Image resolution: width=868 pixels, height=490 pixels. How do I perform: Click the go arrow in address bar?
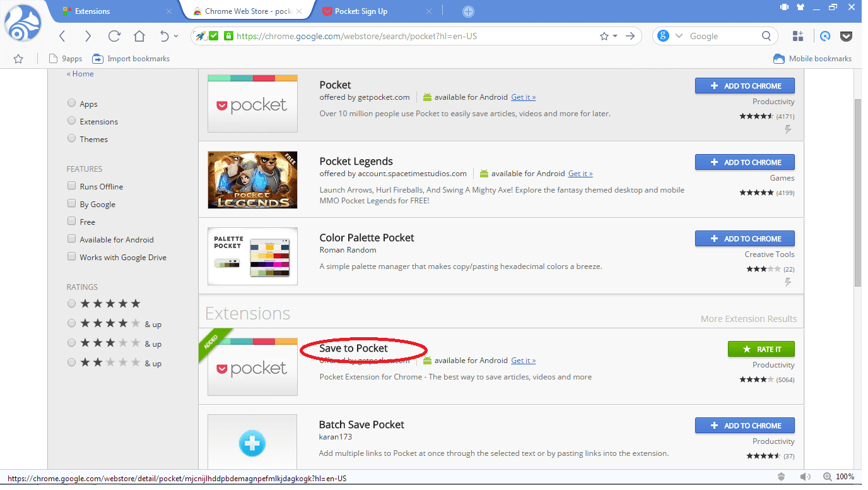coord(630,36)
